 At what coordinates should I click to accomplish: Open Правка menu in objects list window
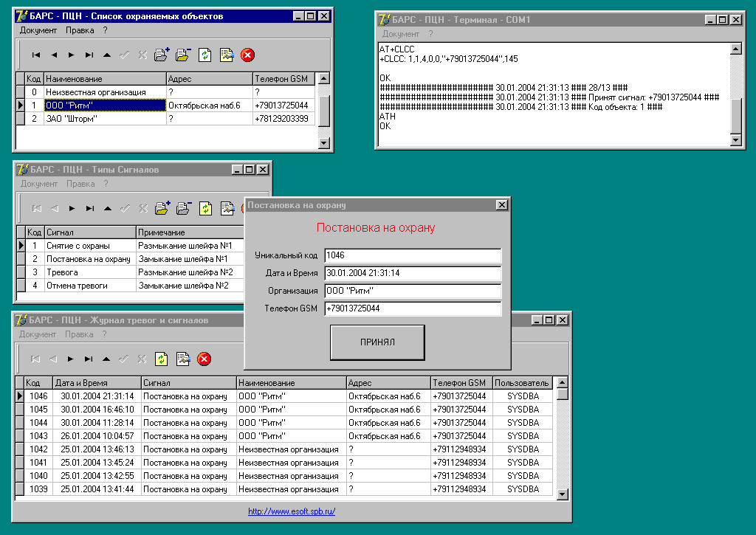80,30
